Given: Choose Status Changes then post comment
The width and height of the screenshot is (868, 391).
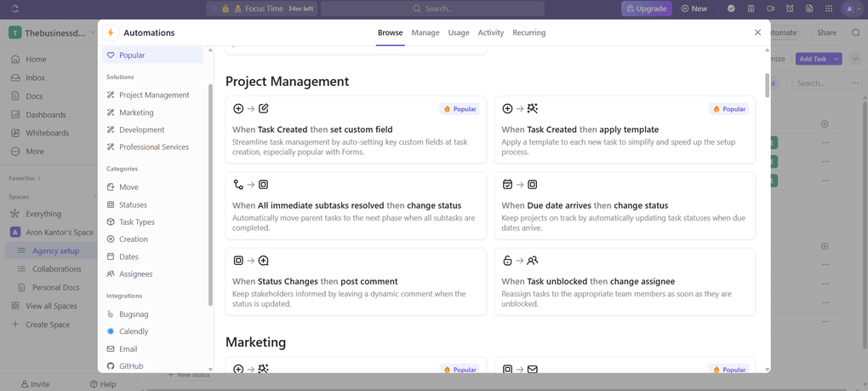Looking at the screenshot, I should [356, 281].
